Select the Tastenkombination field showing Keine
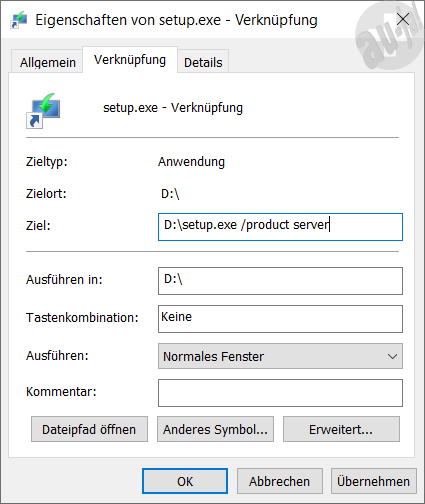This screenshot has width=425, height=504. tap(280, 319)
